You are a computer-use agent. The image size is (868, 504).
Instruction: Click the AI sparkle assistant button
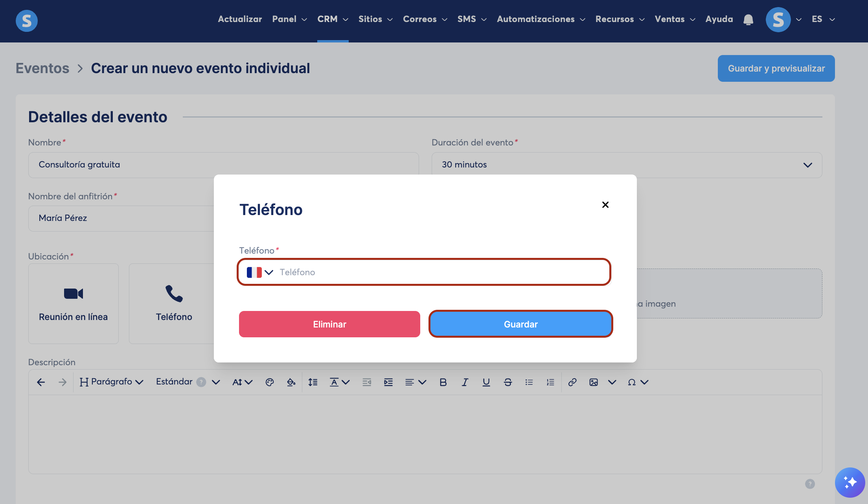[x=850, y=482]
